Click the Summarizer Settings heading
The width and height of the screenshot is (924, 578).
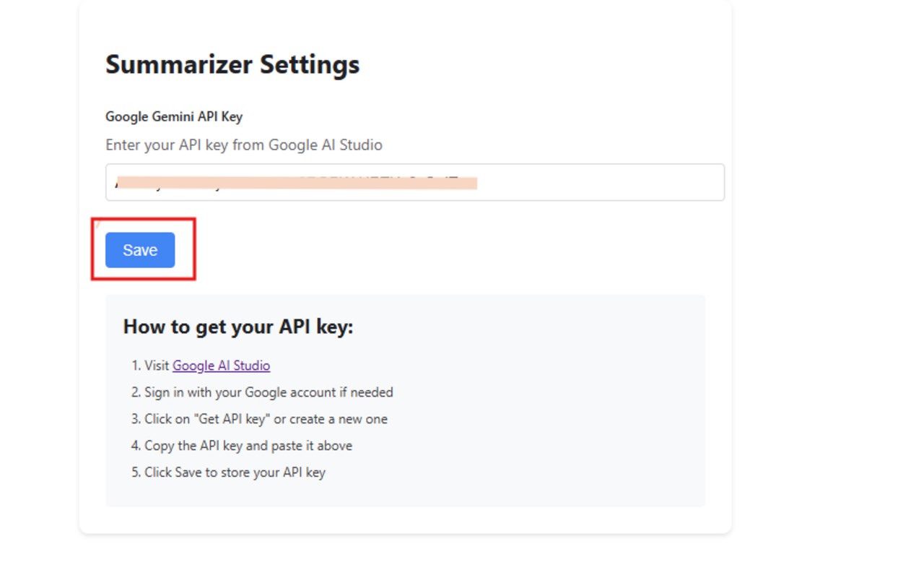pos(232,64)
